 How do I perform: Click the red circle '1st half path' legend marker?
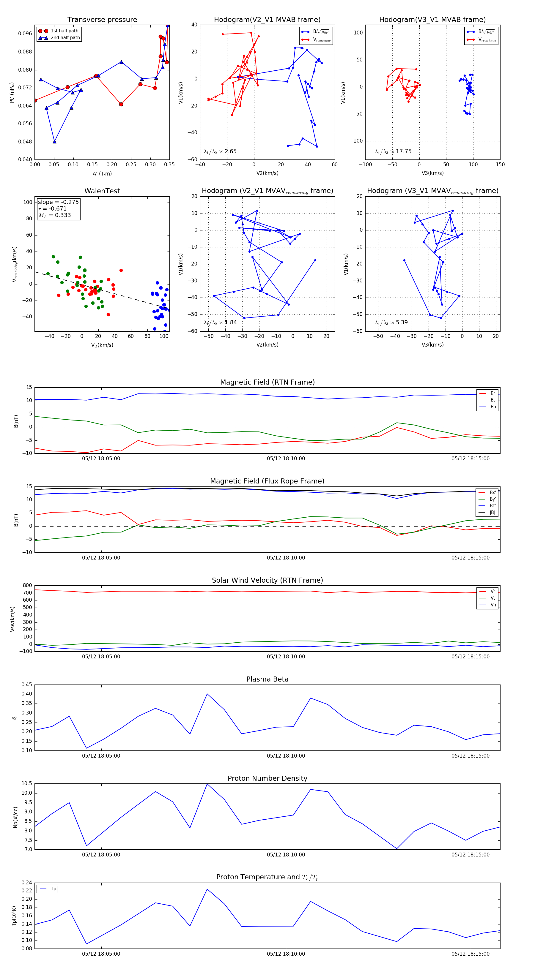43,31
